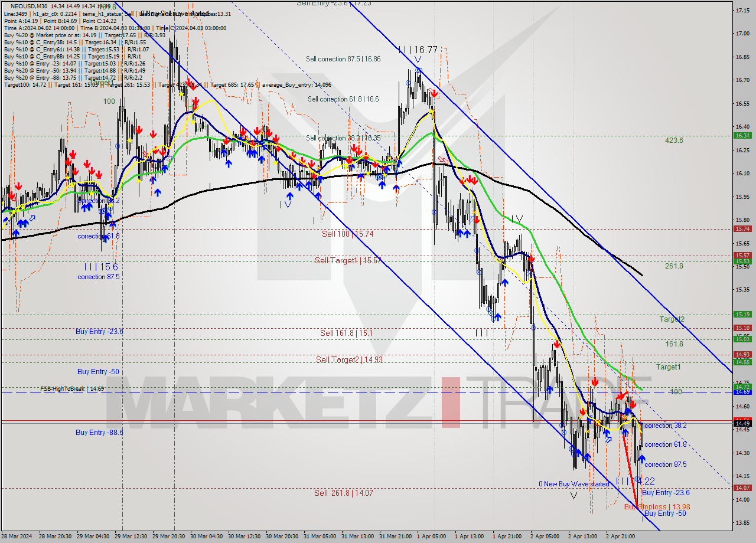The image size is (756, 543).
Task: Click the '1 Apr 13:00' time axis label
Action: click(471, 537)
